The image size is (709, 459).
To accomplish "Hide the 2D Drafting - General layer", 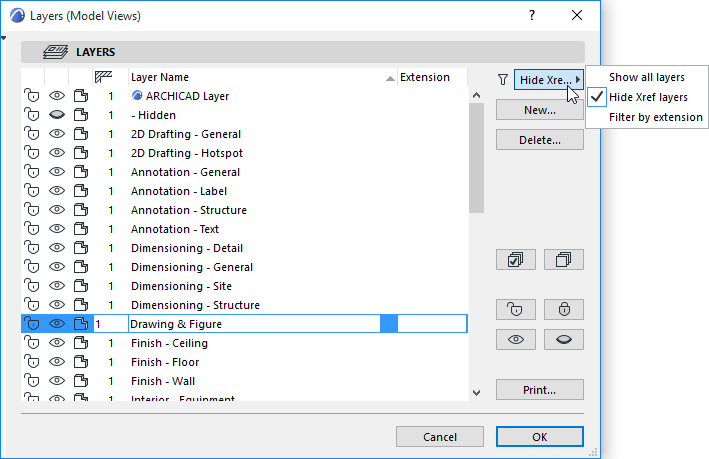I will coord(57,134).
